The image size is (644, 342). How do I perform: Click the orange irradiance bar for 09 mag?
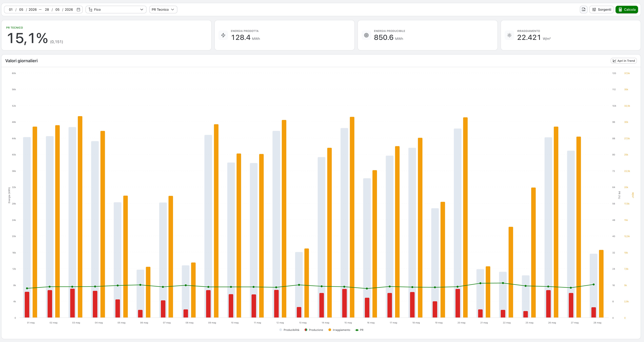(216, 221)
